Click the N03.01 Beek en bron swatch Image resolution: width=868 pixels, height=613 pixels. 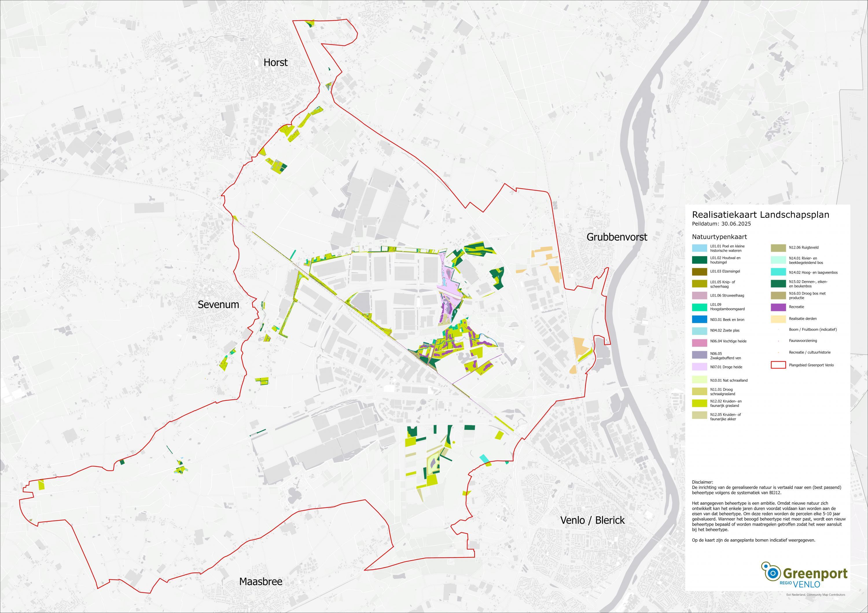pyautogui.click(x=700, y=320)
